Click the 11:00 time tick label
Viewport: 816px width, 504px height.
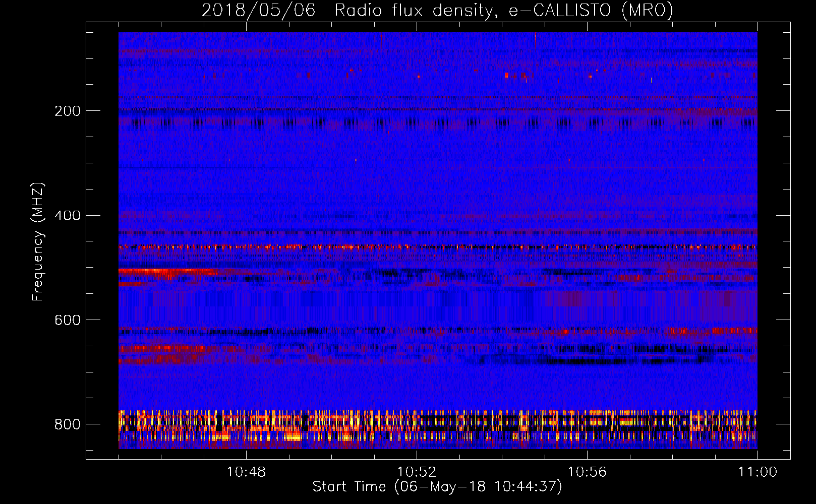tap(757, 472)
